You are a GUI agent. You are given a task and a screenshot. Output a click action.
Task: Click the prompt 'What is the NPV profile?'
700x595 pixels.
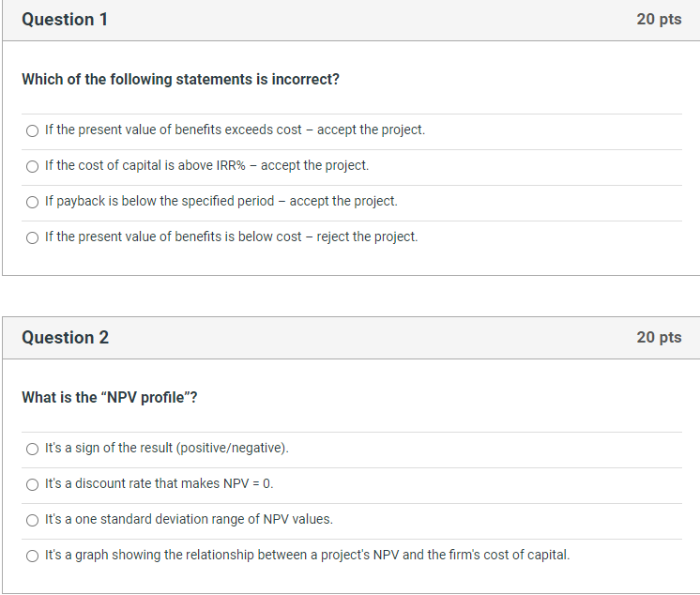110,398
